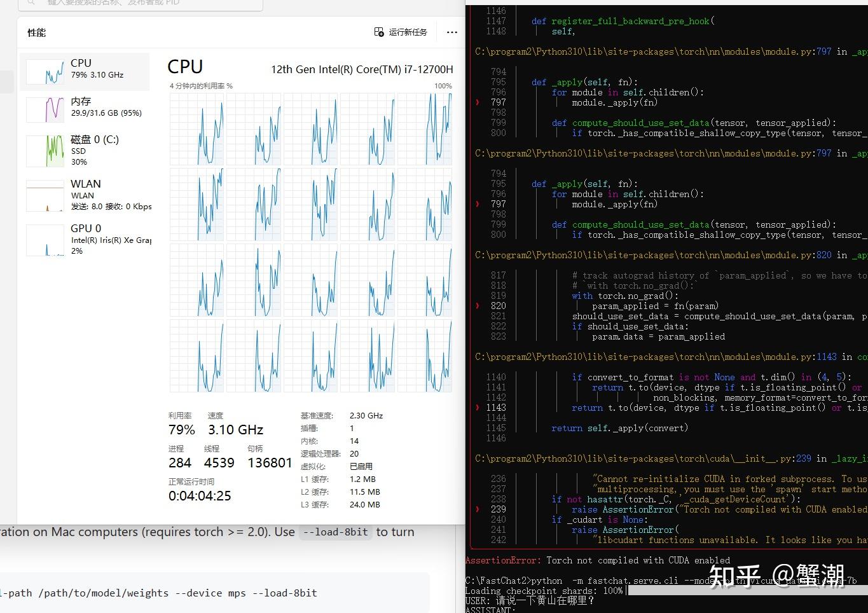The height and width of the screenshot is (613, 868).
Task: Click the Run new task icon in Task Manager
Action: point(379,32)
